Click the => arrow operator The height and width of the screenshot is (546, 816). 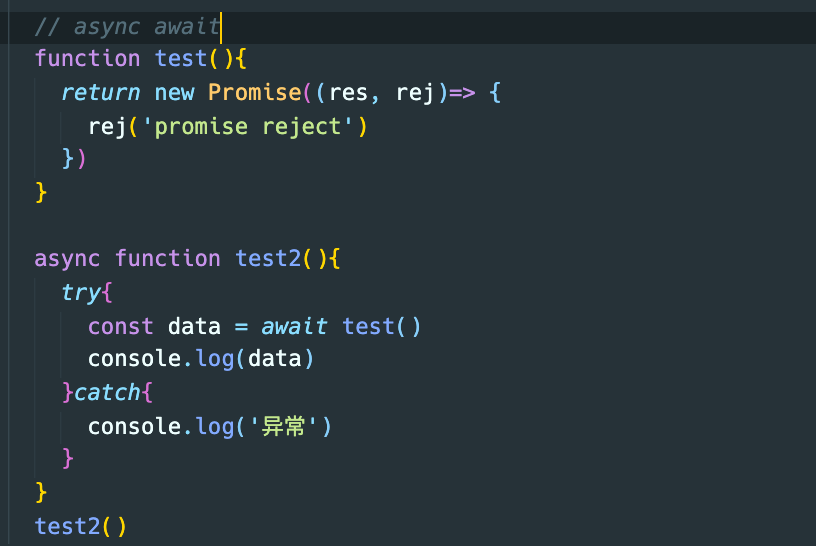tap(461, 92)
